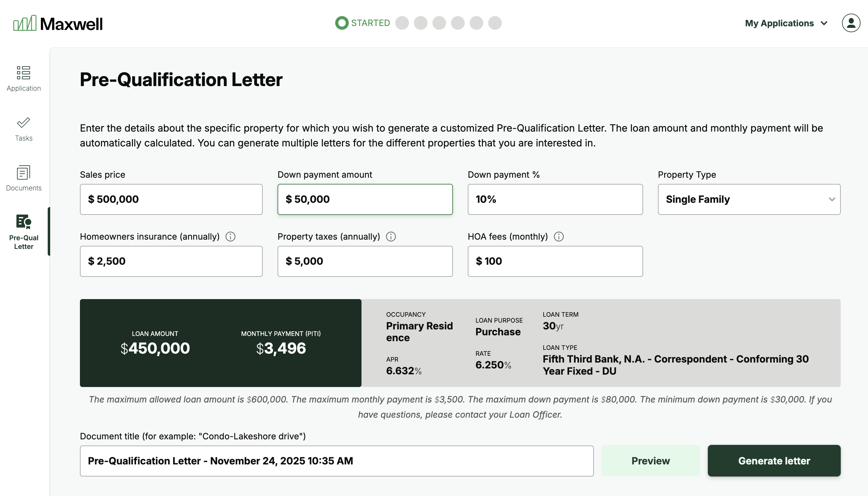
Task: Click the Maxwell logo icon
Action: pyautogui.click(x=24, y=23)
